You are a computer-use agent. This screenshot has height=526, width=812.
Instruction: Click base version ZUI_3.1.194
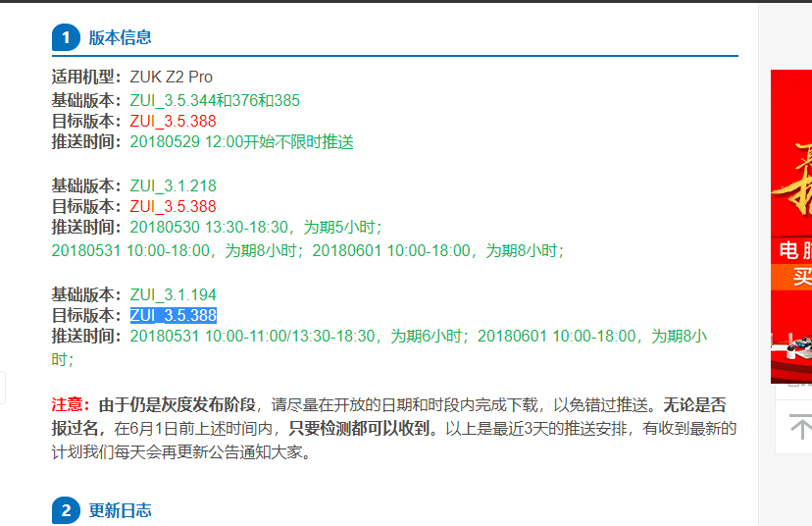coord(173,294)
